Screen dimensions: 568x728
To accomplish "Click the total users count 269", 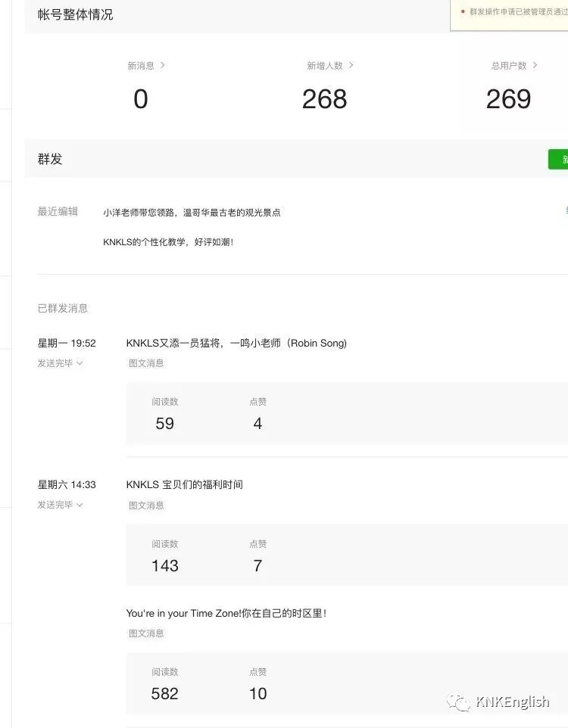I will (508, 99).
